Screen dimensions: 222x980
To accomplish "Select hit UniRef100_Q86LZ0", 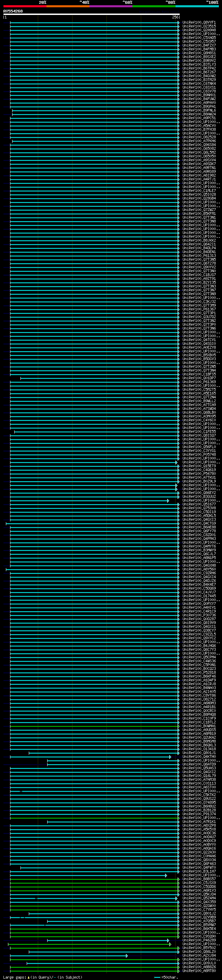I will tap(199, 951).
